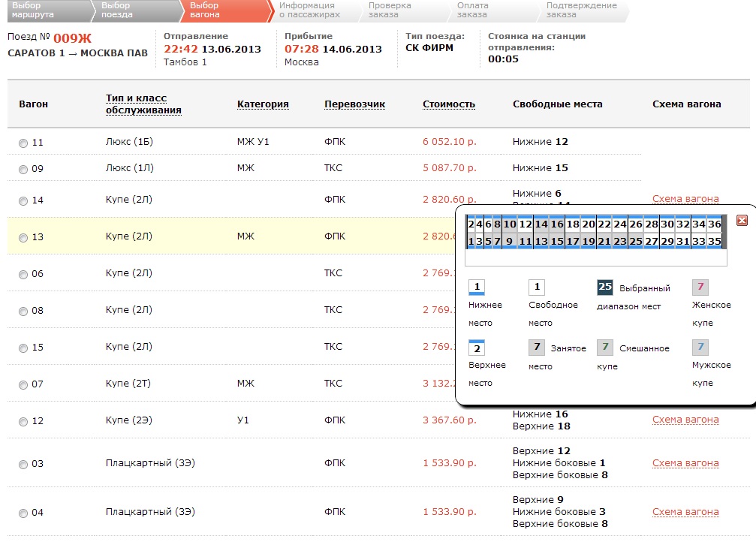Select radio button for wagon 11

23,143
